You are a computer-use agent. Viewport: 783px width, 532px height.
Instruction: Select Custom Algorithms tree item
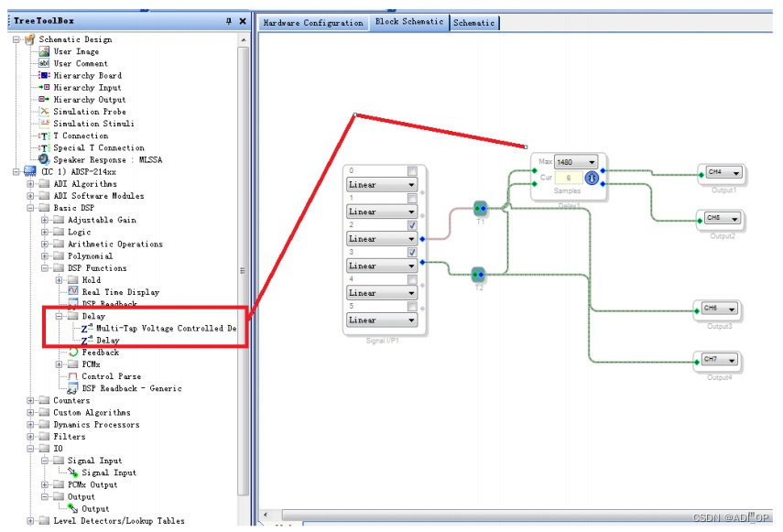coord(92,413)
